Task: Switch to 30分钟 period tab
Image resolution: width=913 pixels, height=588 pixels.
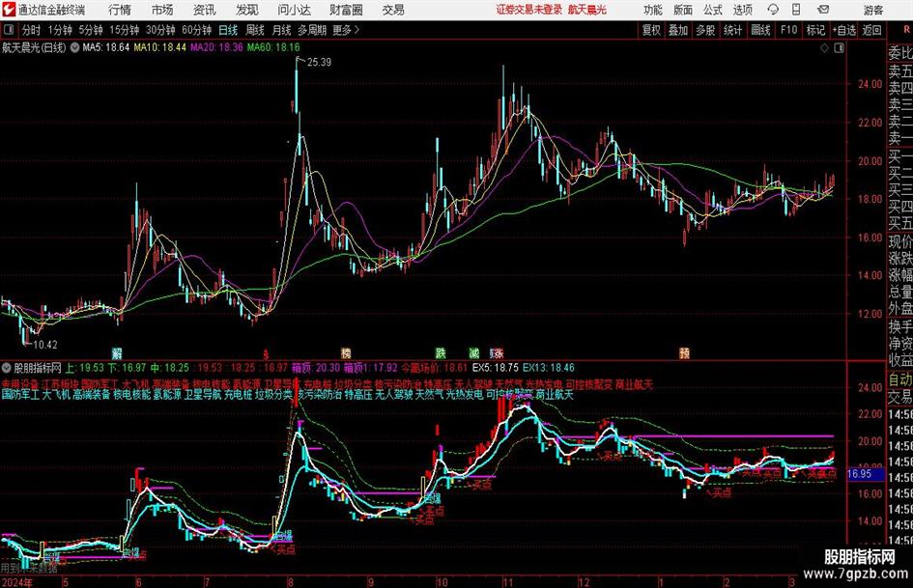Action: click(160, 30)
